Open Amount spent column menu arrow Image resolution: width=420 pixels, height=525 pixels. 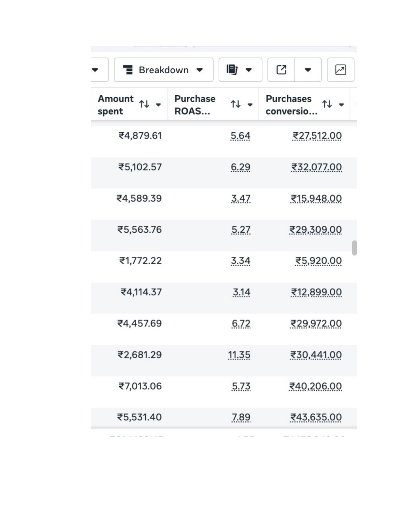[x=158, y=105]
